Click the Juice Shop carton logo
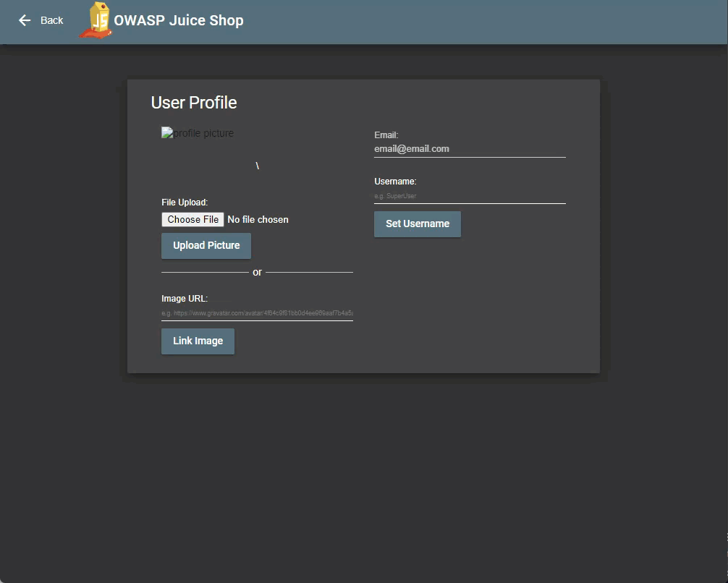728x583 pixels. (x=97, y=20)
